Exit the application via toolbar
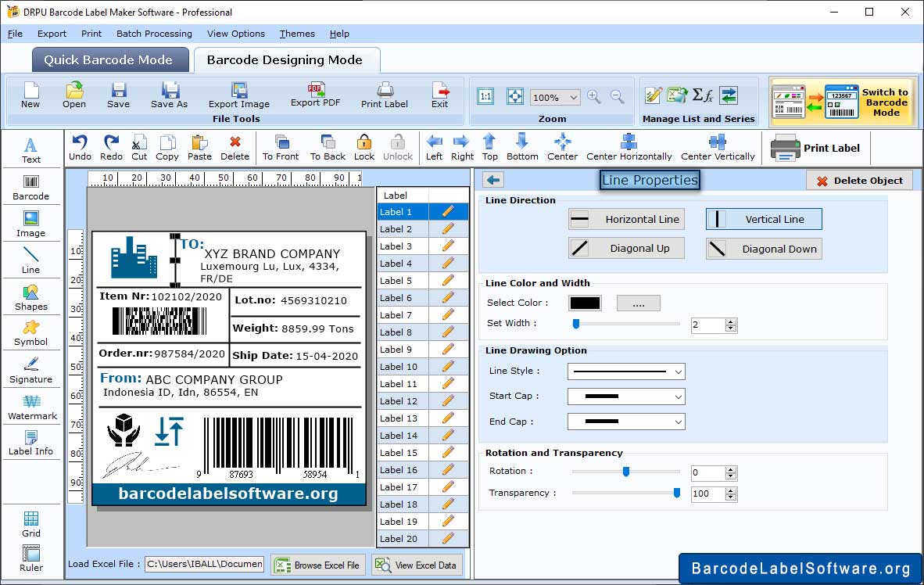This screenshot has height=585, width=924. (439, 95)
